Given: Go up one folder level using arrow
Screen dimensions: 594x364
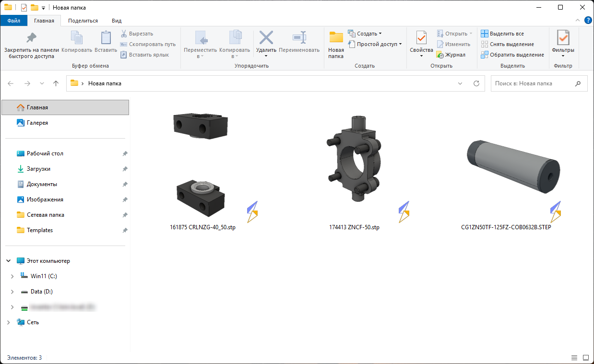Looking at the screenshot, I should pos(56,83).
